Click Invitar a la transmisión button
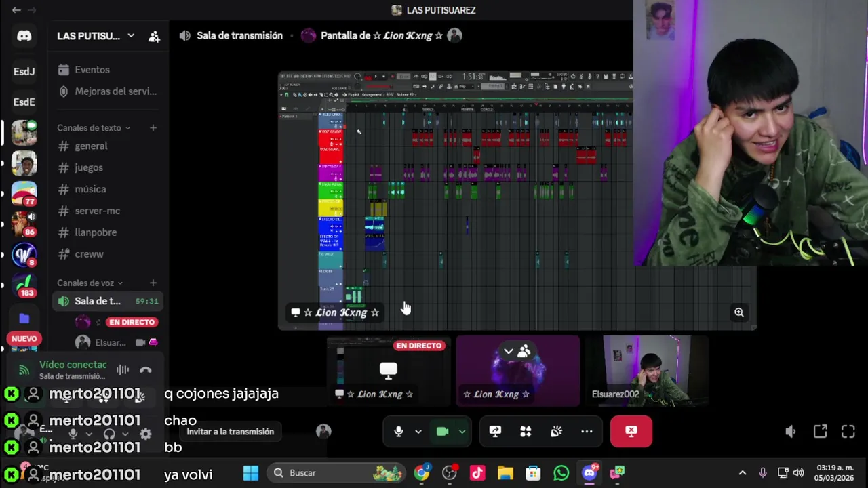This screenshot has height=488, width=868. (x=231, y=432)
